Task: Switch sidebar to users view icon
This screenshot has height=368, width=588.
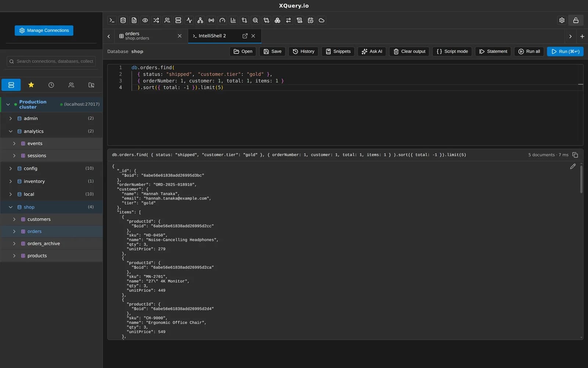Action: pyautogui.click(x=71, y=85)
